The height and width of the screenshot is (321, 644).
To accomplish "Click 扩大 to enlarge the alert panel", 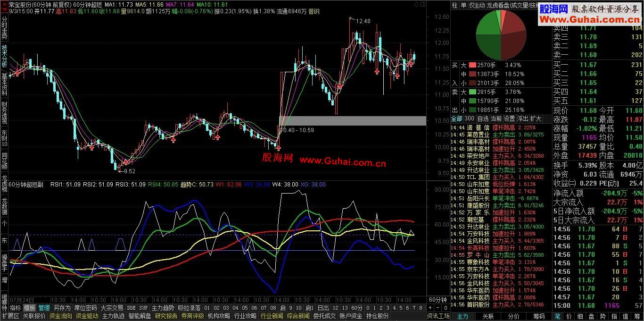I will [x=536, y=118].
